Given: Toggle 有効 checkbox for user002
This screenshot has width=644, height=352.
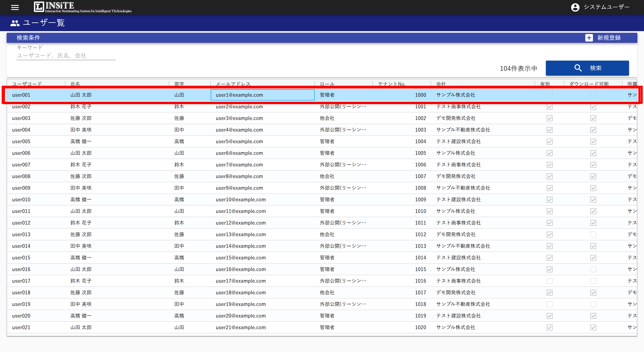Looking at the screenshot, I should pyautogui.click(x=549, y=107).
